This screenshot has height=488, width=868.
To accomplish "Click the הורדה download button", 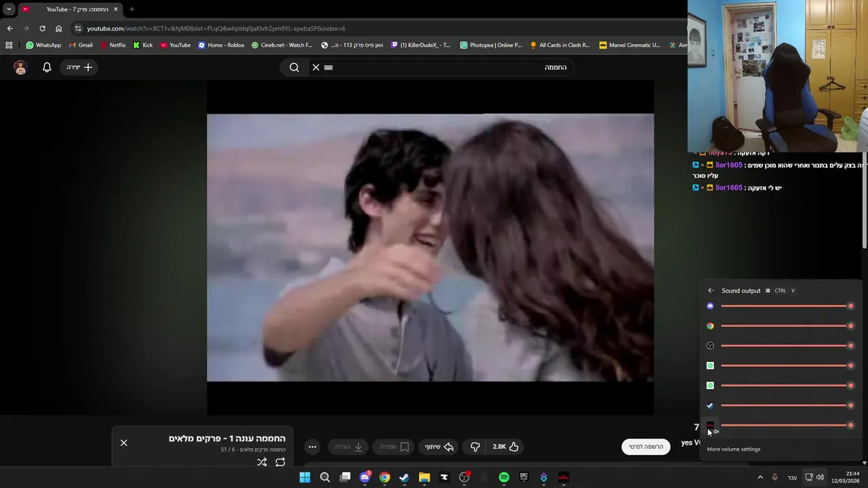I will click(x=349, y=447).
